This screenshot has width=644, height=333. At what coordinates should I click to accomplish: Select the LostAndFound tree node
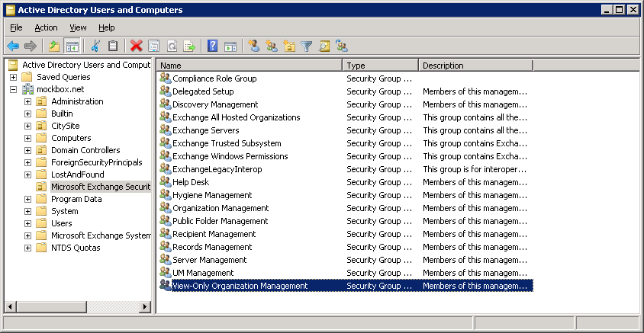coord(78,175)
